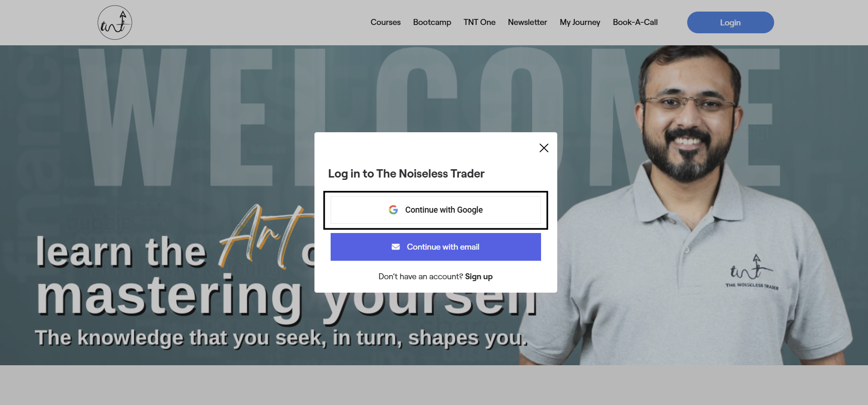
Task: Click the handwritten 'Art' script text
Action: [x=265, y=236]
